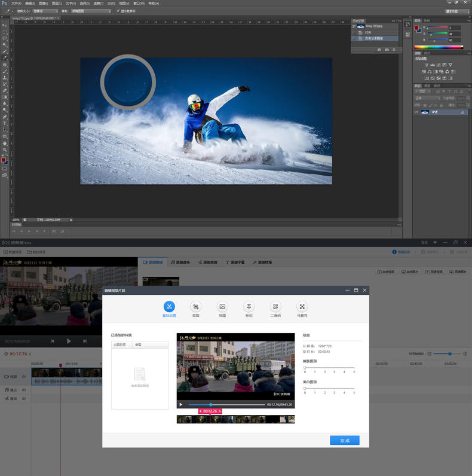
Task: Click the 磨皮级别 slider track
Action: pyautogui.click(x=329, y=368)
